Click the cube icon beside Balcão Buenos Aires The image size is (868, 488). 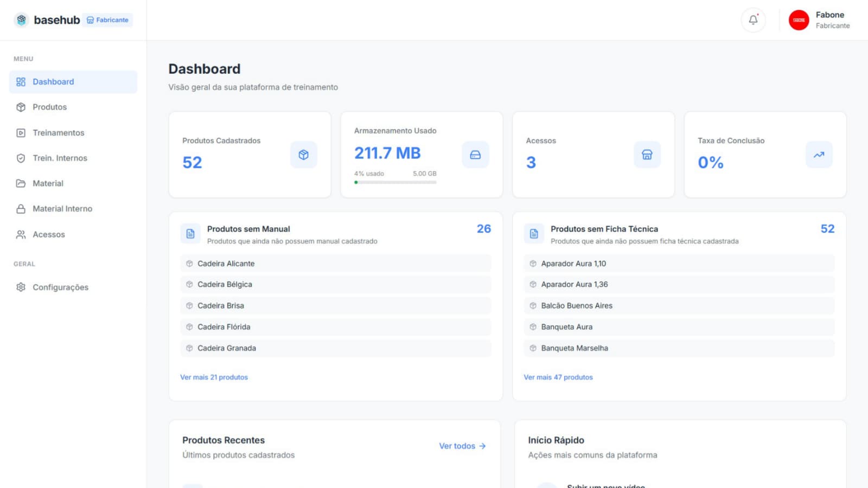point(533,306)
